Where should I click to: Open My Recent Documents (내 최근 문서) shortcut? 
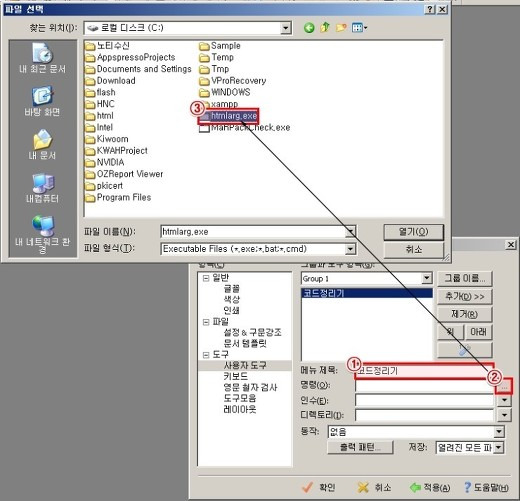pos(42,58)
